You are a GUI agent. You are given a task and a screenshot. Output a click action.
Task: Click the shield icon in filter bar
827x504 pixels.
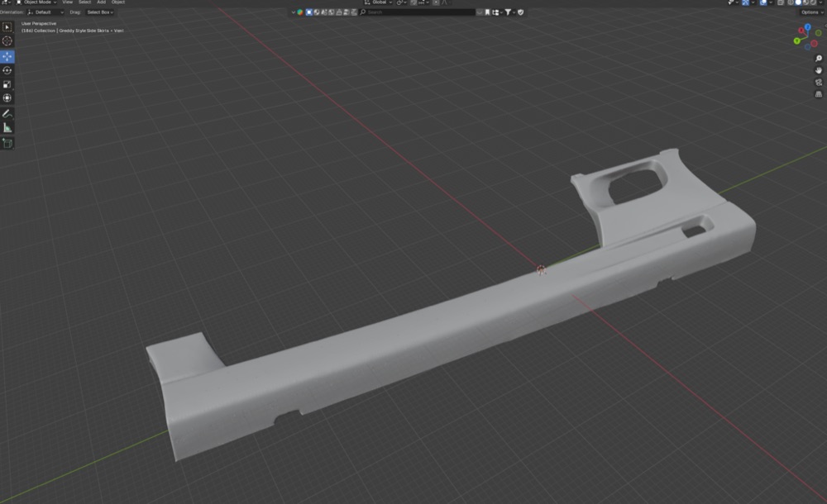(x=520, y=12)
